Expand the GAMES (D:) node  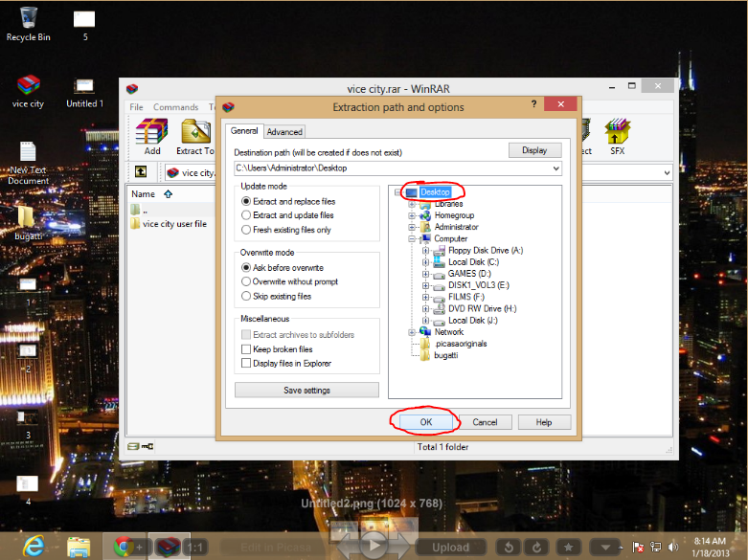425,274
